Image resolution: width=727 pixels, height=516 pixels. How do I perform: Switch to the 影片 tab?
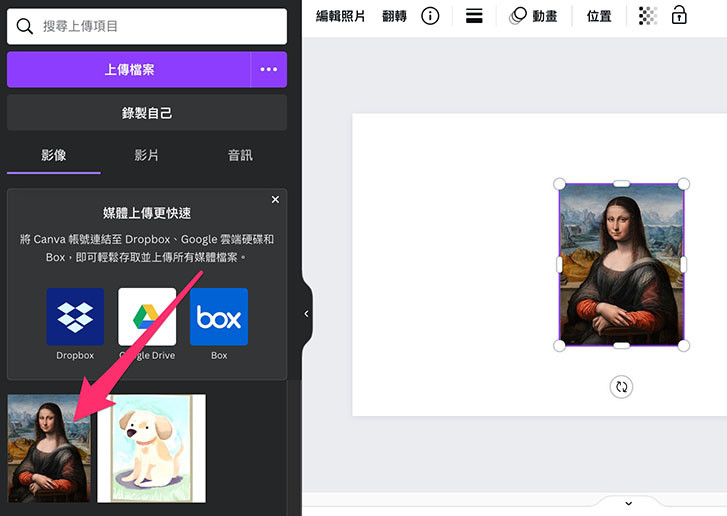pos(147,155)
